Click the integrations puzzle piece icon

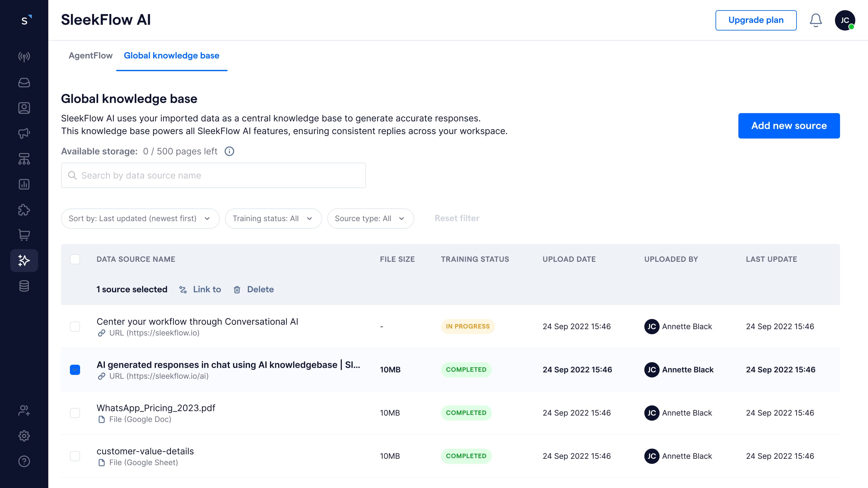(x=24, y=210)
